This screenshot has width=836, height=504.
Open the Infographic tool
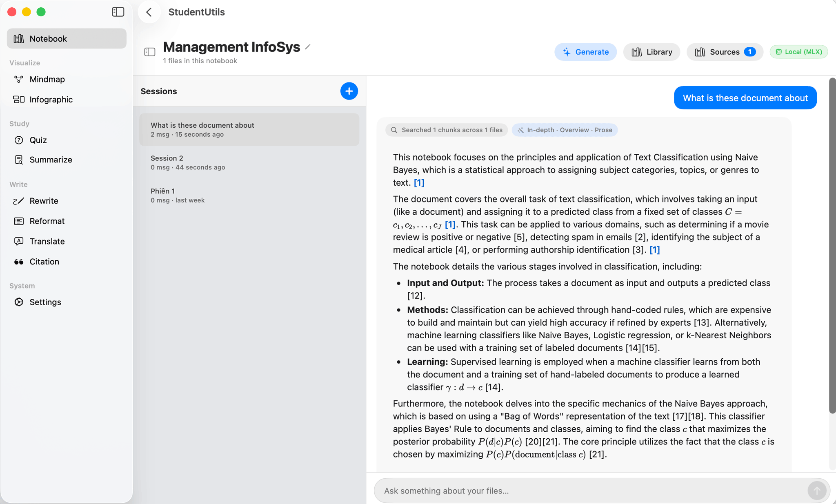(x=67, y=99)
